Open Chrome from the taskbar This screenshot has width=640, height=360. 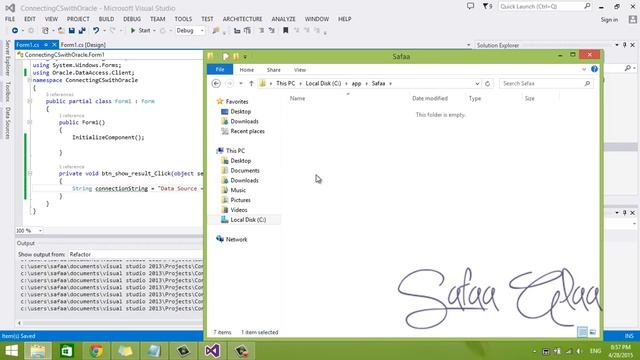pyautogui.click(x=96, y=351)
